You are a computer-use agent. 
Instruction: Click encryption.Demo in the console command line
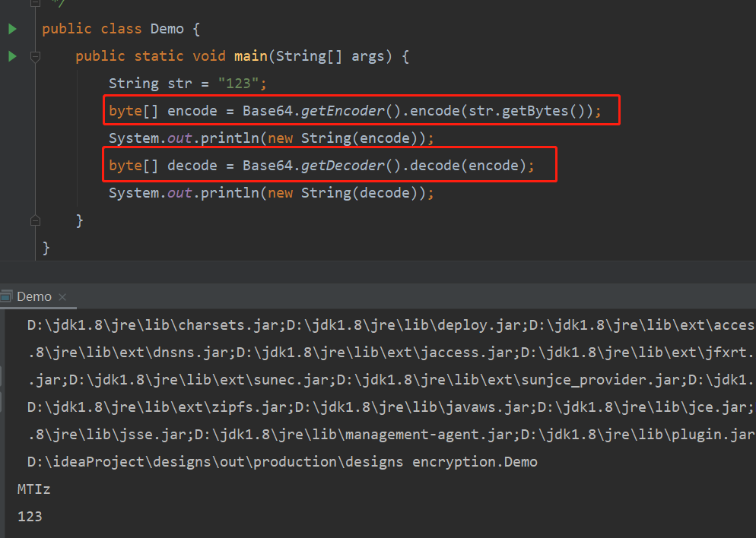pos(475,462)
